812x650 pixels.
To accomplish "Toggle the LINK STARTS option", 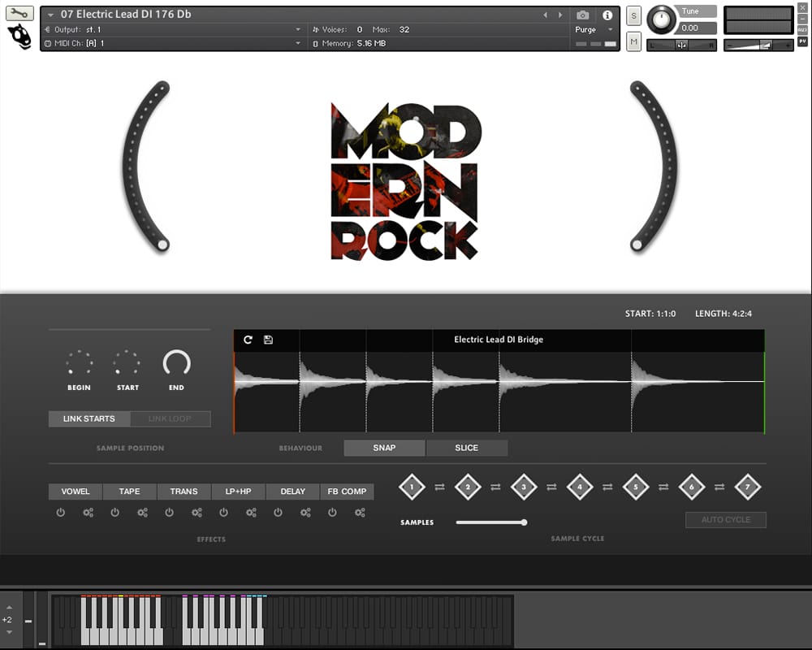I will (89, 418).
